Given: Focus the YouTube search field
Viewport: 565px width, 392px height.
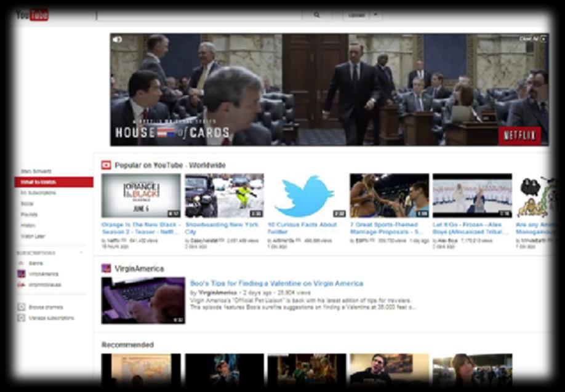Looking at the screenshot, I should click(x=199, y=15).
